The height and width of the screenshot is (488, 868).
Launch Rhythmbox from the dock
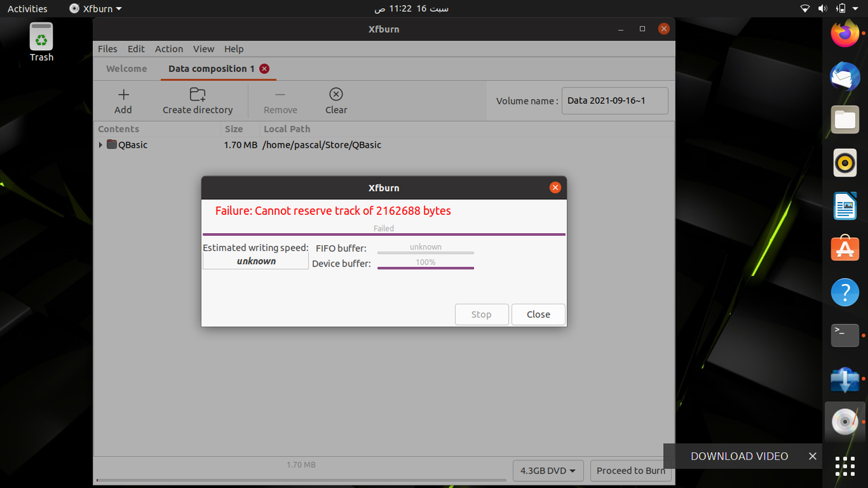[x=845, y=163]
